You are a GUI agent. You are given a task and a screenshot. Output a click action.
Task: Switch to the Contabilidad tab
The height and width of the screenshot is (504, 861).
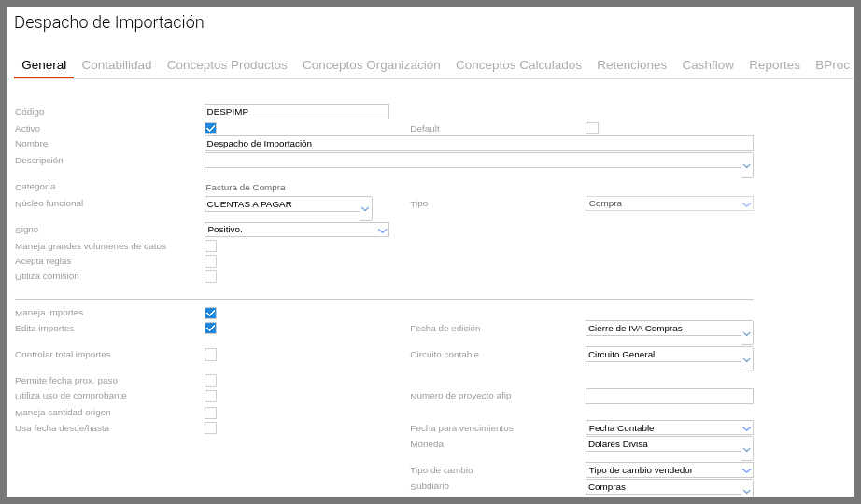tap(117, 65)
